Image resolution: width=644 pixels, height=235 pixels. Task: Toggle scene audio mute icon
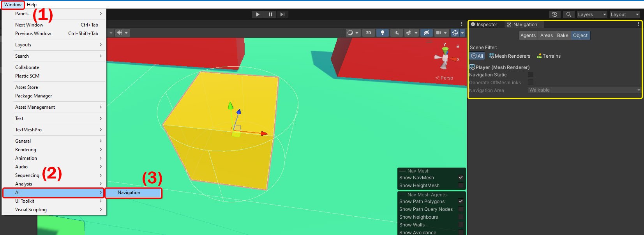coord(396,33)
